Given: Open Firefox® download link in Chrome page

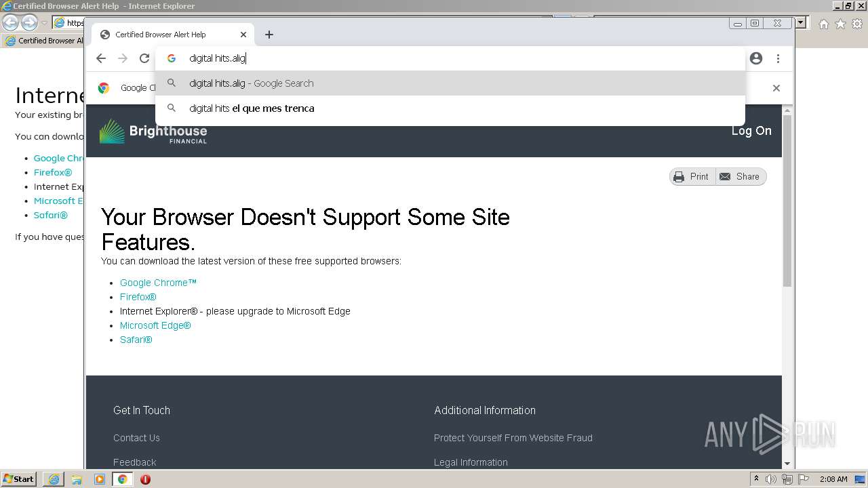Looking at the screenshot, I should pos(138,297).
